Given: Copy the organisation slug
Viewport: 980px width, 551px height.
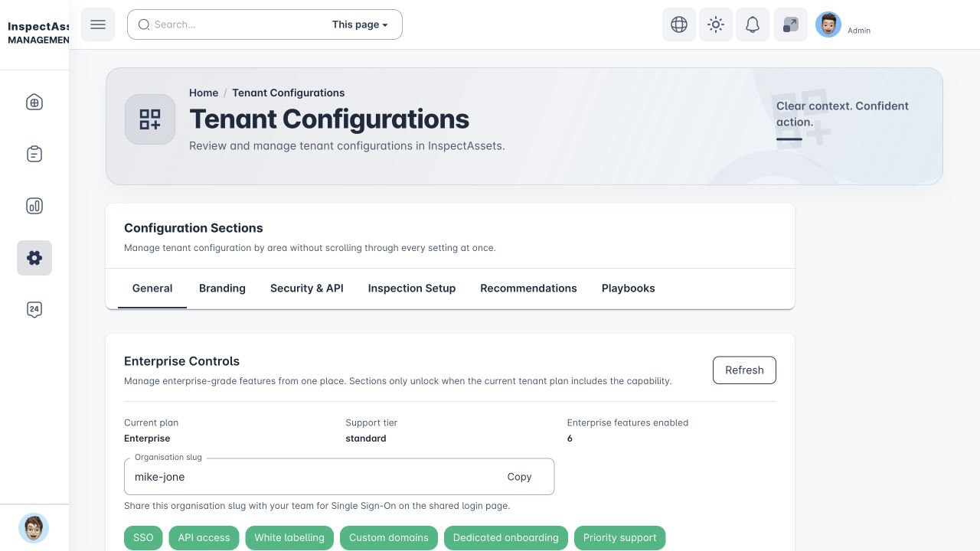Looking at the screenshot, I should coord(519,477).
